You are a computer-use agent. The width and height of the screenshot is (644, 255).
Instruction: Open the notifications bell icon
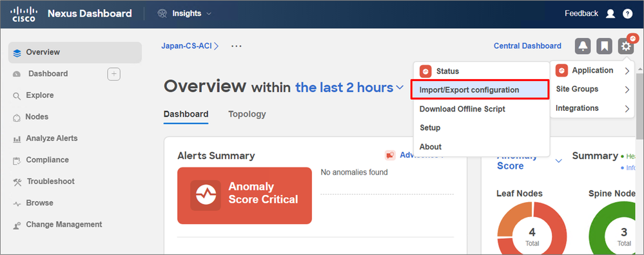(x=583, y=46)
